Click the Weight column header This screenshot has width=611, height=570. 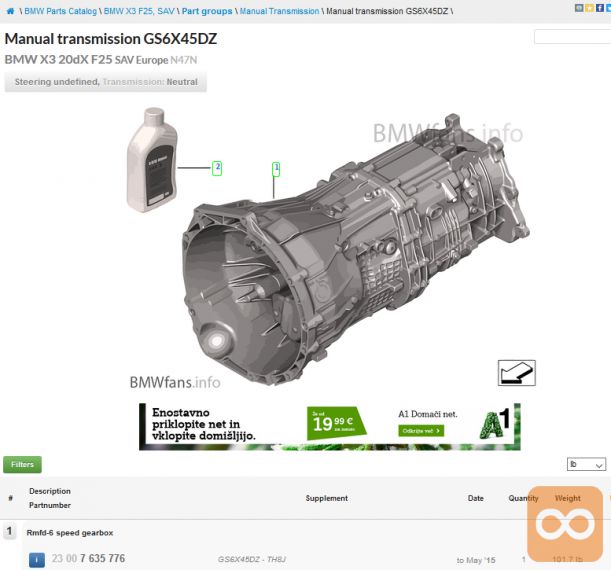(x=568, y=498)
